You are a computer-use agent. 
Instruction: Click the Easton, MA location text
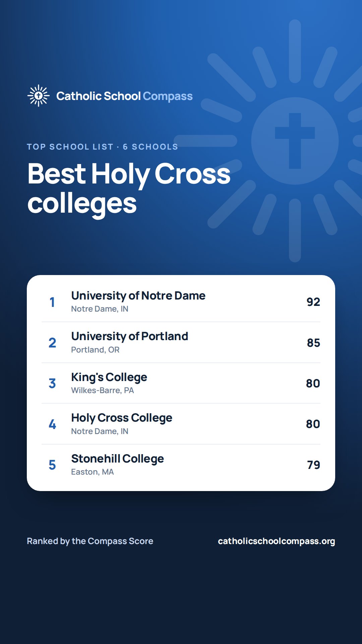point(92,472)
